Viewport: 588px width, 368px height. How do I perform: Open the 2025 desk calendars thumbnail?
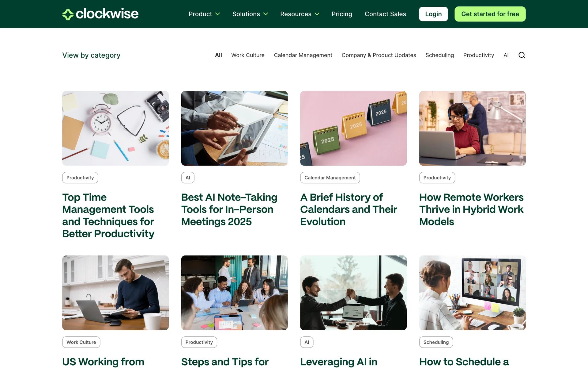353,128
